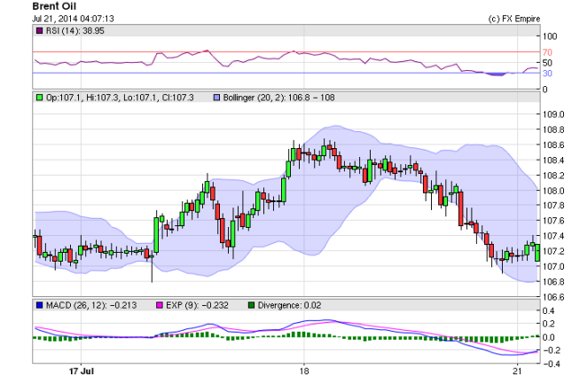Click the 'Divergence: 0.02' label
This screenshot has width=572, height=392.
click(x=290, y=305)
